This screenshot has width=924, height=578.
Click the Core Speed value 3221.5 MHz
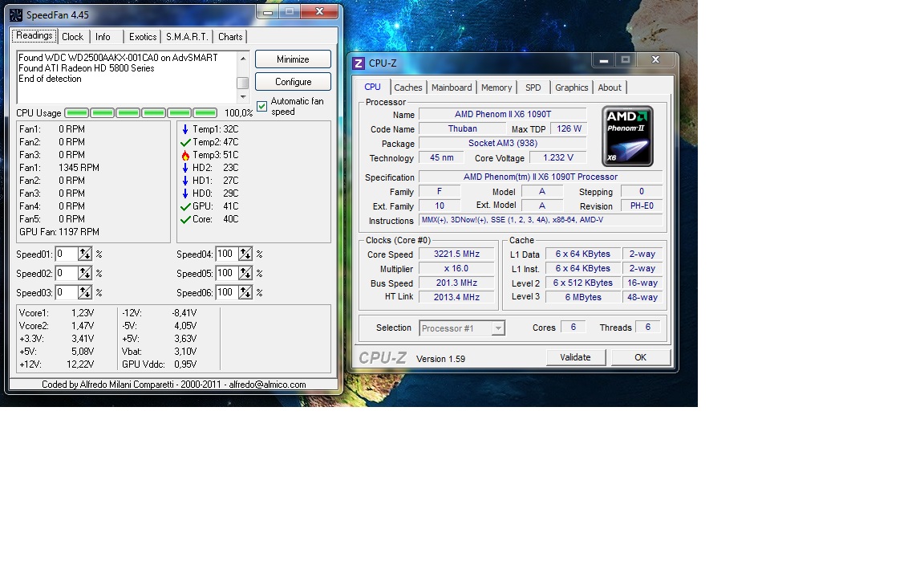(456, 254)
